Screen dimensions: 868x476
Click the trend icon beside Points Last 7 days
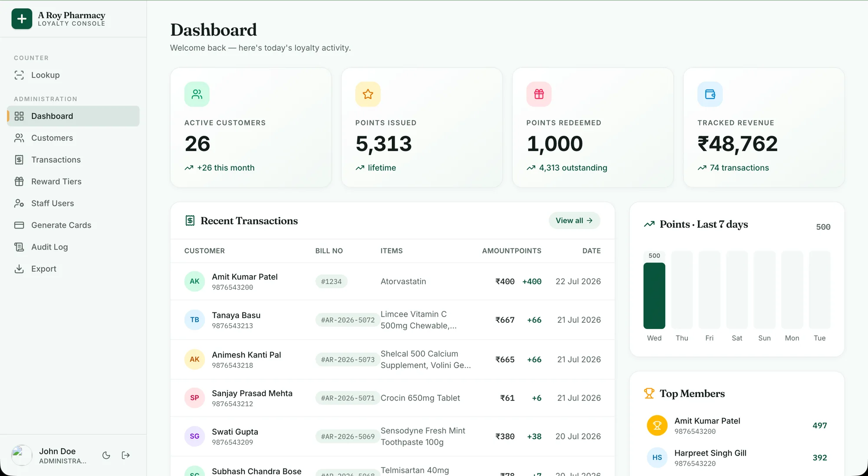pyautogui.click(x=649, y=224)
